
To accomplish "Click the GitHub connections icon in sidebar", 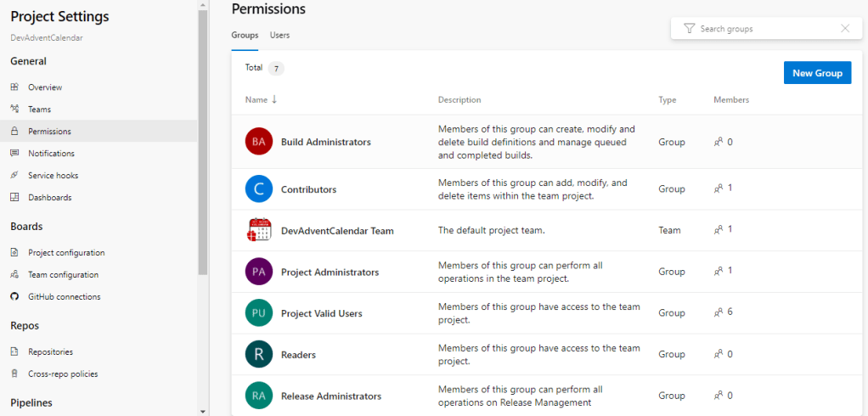I will [x=14, y=297].
